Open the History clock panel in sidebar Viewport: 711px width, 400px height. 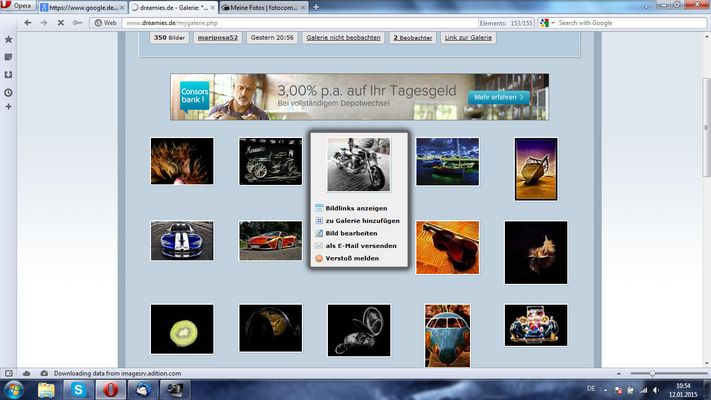(9, 92)
